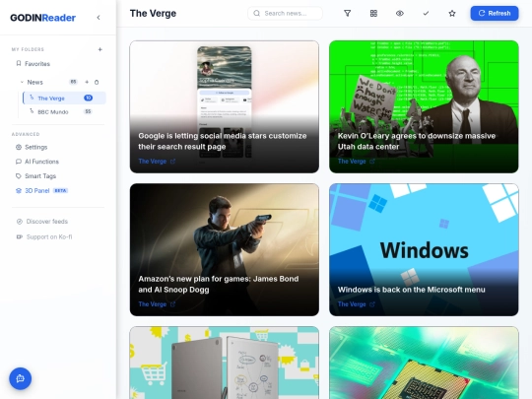Switch layout using the grid view icon

point(373,13)
